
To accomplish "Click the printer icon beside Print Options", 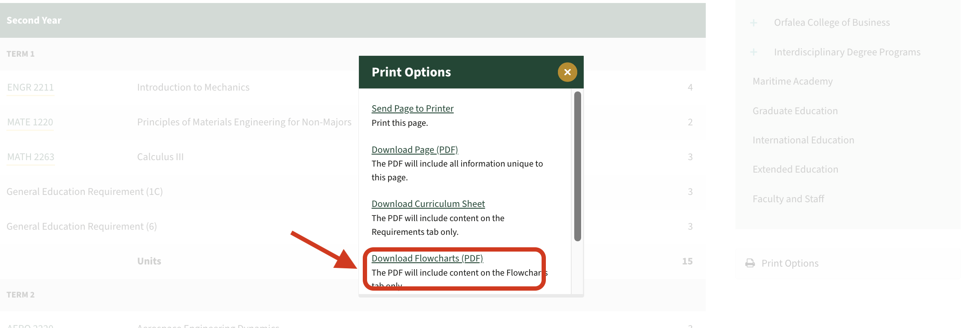I will pos(750,263).
